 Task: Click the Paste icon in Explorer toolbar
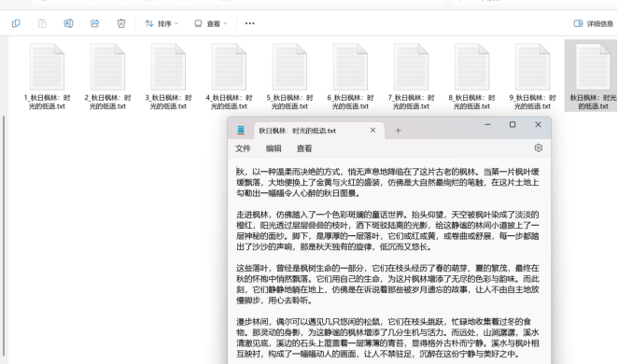coord(42,23)
